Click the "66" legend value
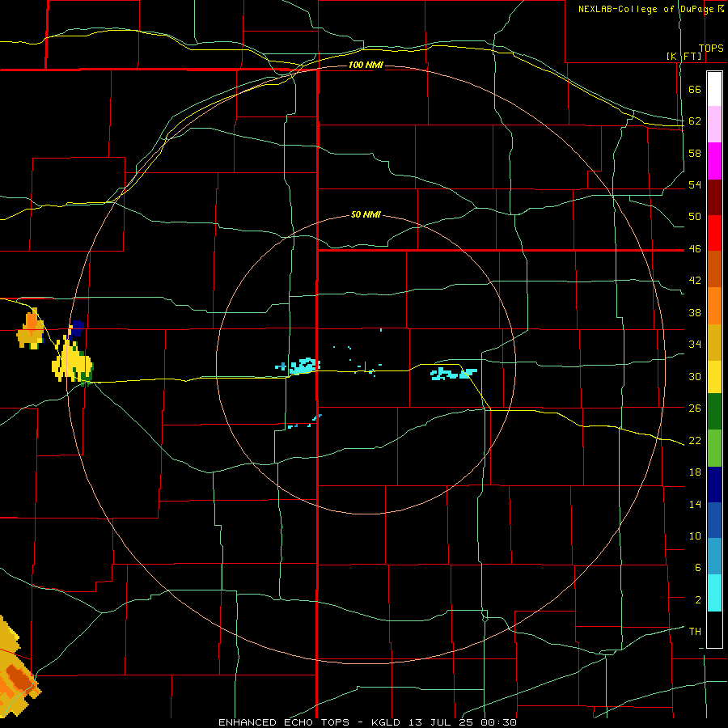Viewport: 728px width, 728px height. tap(695, 90)
